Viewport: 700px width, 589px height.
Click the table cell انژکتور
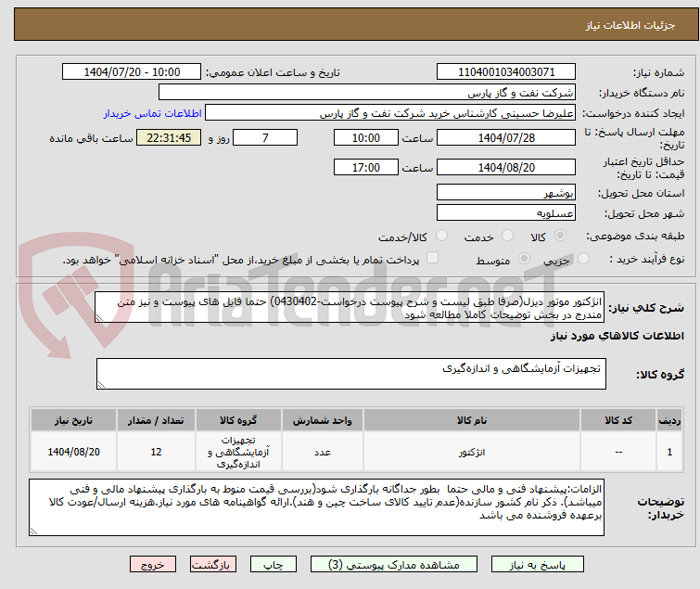coord(472,452)
